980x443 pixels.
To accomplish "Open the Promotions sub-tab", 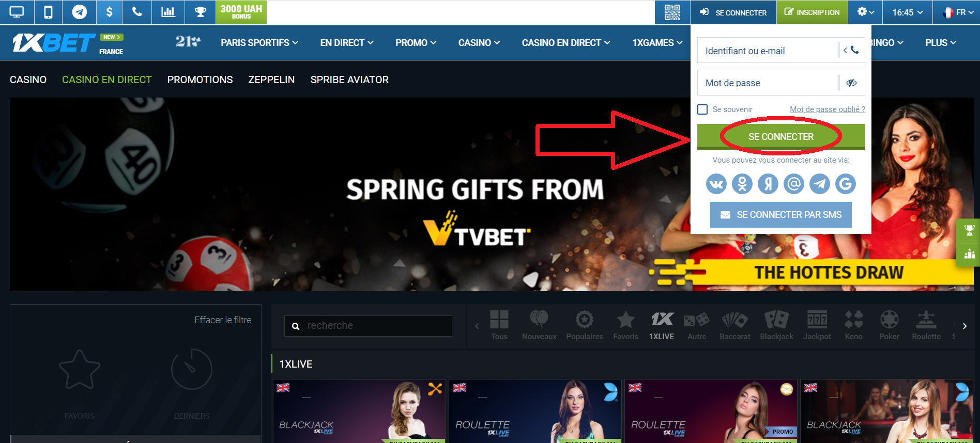I will click(200, 80).
